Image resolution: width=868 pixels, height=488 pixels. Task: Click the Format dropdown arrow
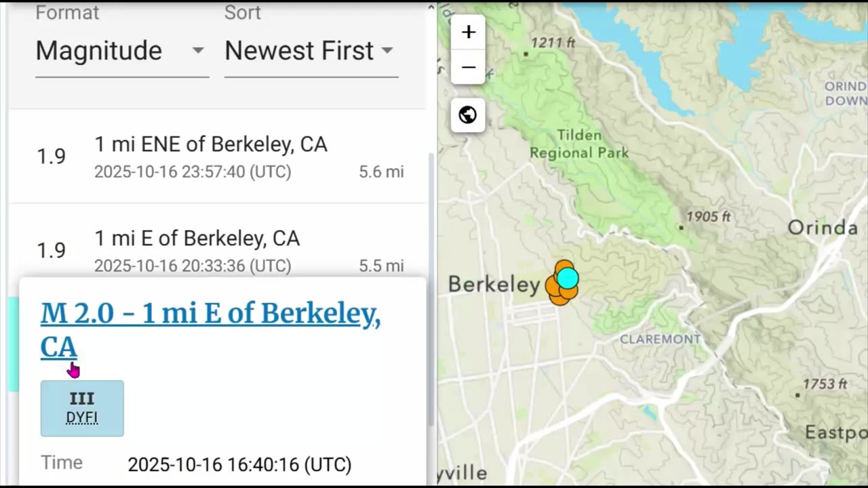click(x=198, y=51)
